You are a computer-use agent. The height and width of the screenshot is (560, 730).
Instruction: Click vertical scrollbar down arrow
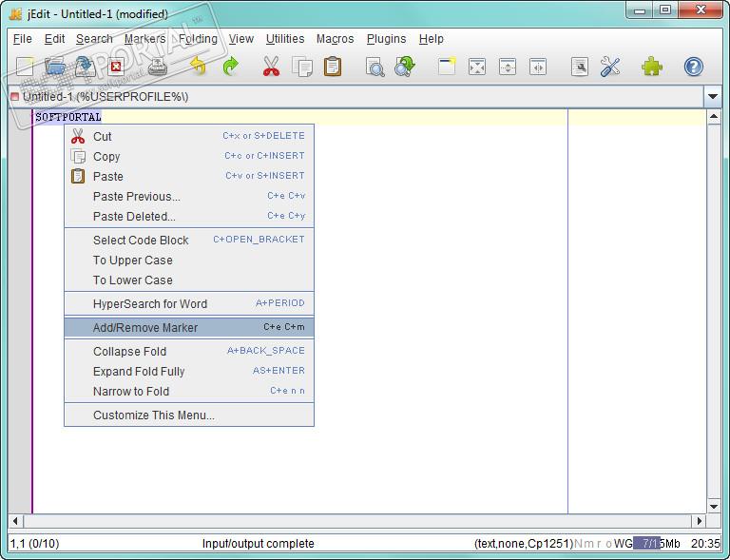coord(714,506)
